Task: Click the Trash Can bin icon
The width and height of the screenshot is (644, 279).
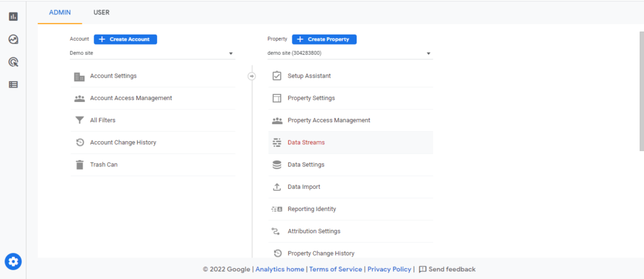Action: click(x=79, y=164)
